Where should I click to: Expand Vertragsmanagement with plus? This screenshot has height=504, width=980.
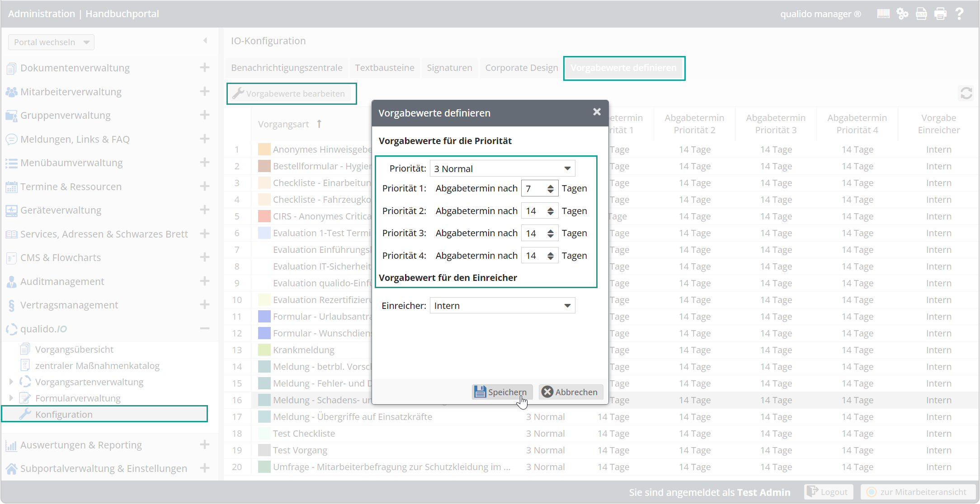205,304
